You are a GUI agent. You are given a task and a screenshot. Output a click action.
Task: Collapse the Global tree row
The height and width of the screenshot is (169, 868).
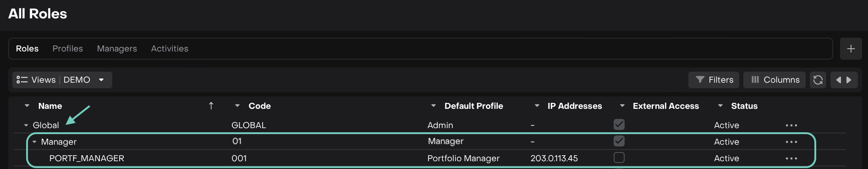(26, 125)
